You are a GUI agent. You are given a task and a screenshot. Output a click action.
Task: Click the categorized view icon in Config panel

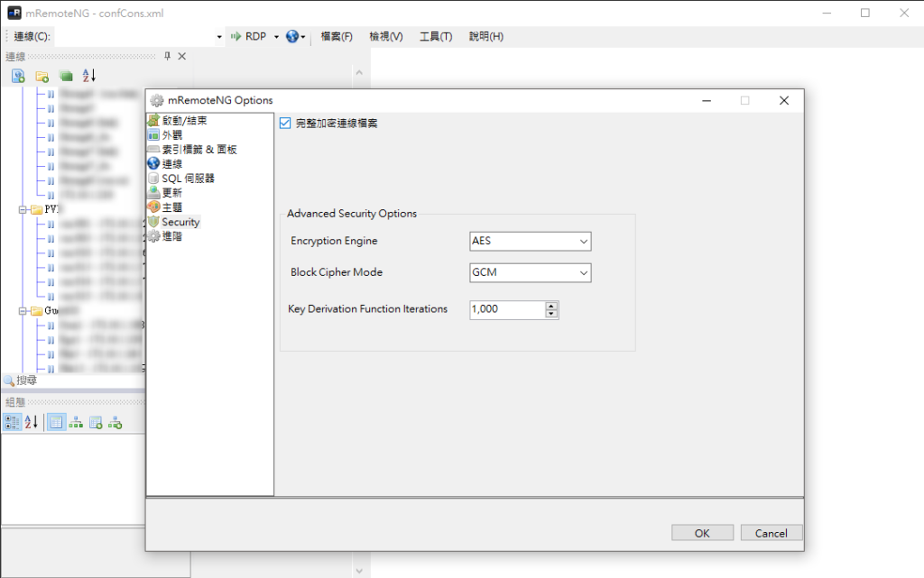pyautogui.click(x=12, y=422)
